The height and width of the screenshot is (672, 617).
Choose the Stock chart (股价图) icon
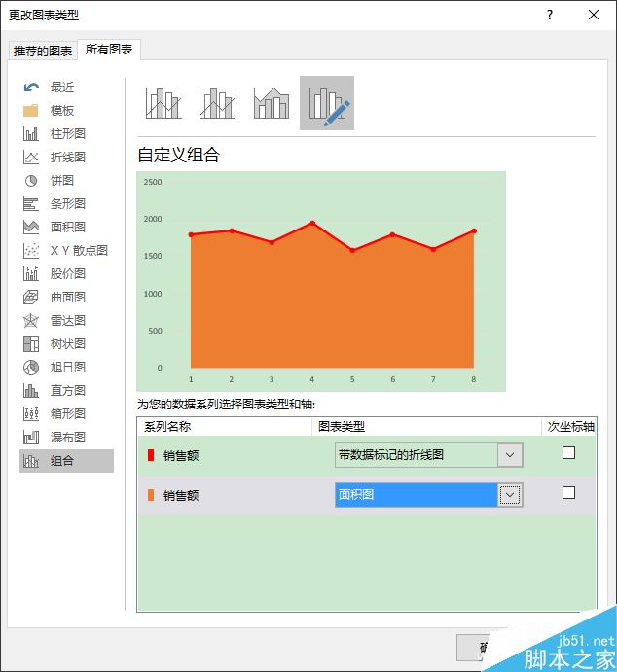coord(31,274)
